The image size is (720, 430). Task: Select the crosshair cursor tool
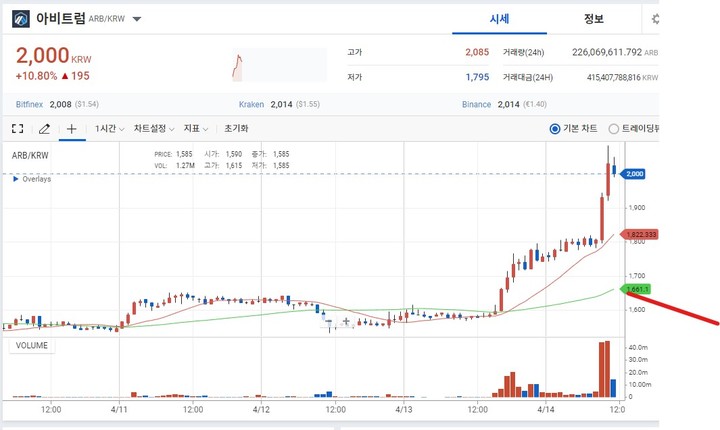[71, 129]
